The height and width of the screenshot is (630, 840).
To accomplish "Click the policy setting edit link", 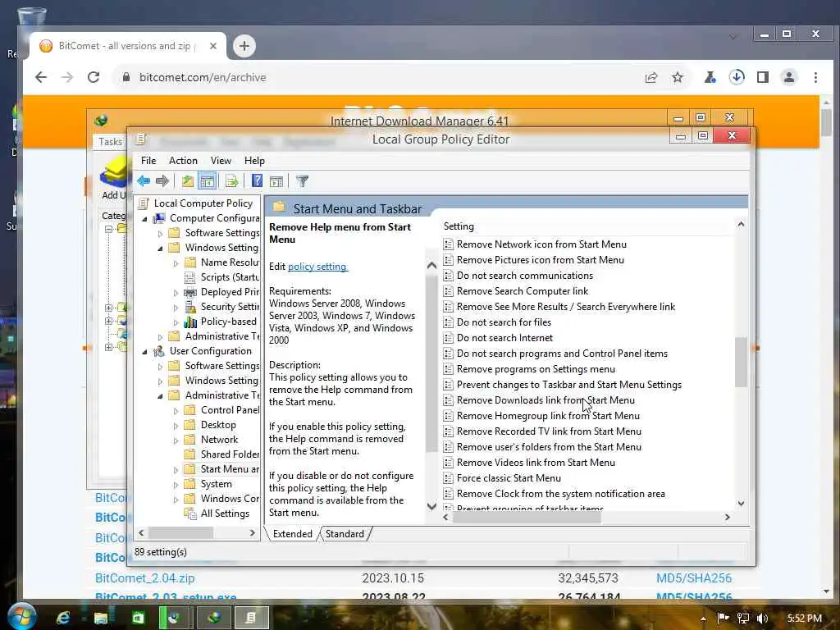I will click(317, 267).
